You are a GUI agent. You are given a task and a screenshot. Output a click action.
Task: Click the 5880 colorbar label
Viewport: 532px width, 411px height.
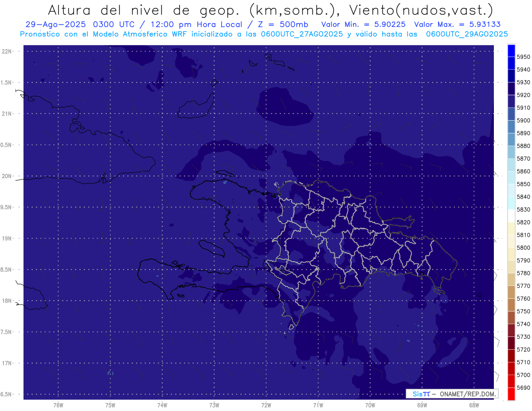[x=524, y=146]
